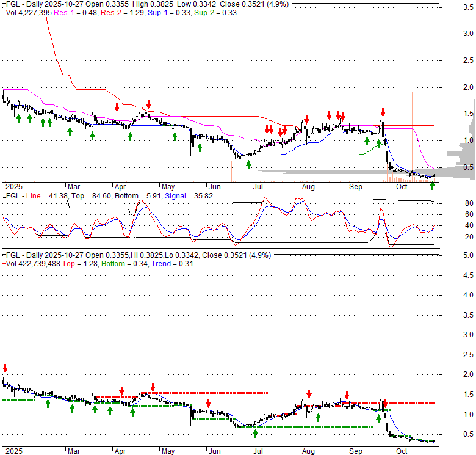Click the leftmost red arrow in bottom chart
The image size is (476, 455).
click(5, 368)
